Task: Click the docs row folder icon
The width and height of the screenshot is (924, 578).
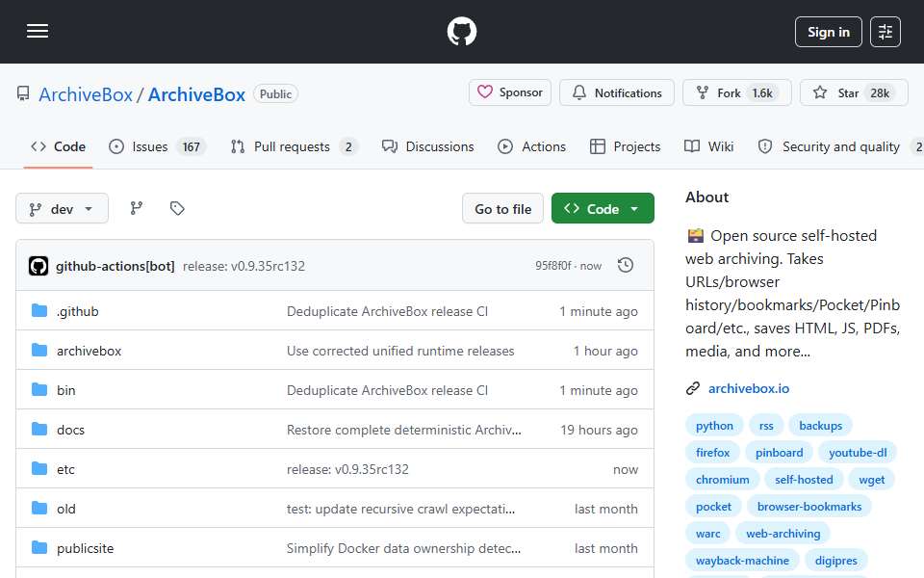Action: point(39,430)
